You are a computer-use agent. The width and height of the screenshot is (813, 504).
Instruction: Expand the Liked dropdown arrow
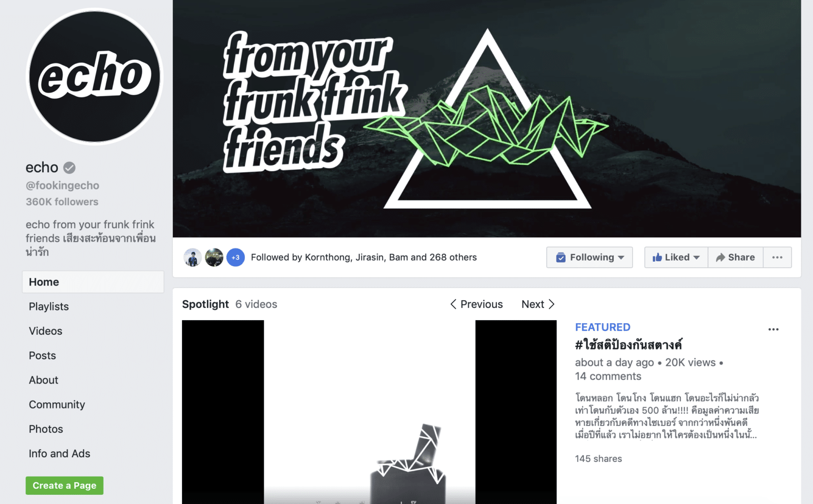tap(697, 258)
